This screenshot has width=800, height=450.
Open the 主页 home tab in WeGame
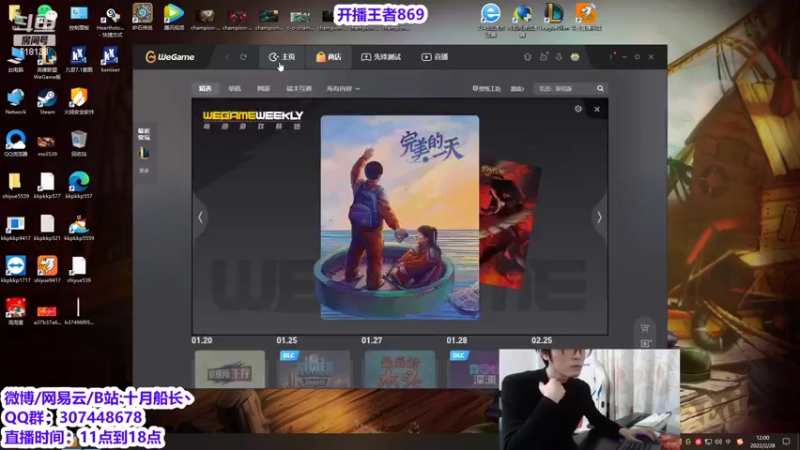tap(282, 57)
